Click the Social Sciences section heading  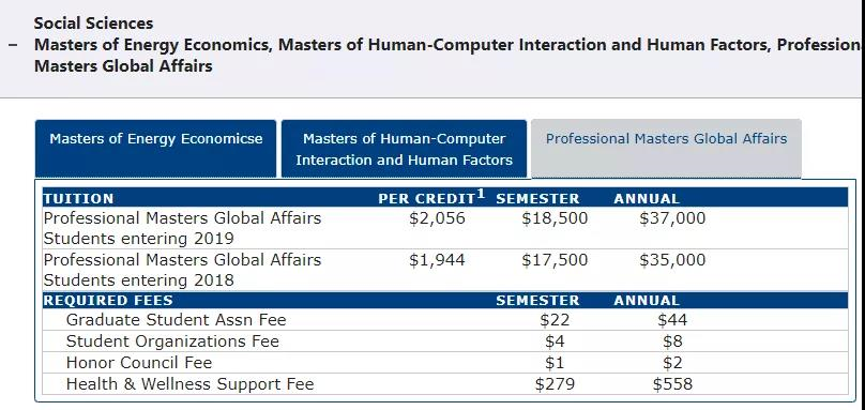tap(93, 23)
